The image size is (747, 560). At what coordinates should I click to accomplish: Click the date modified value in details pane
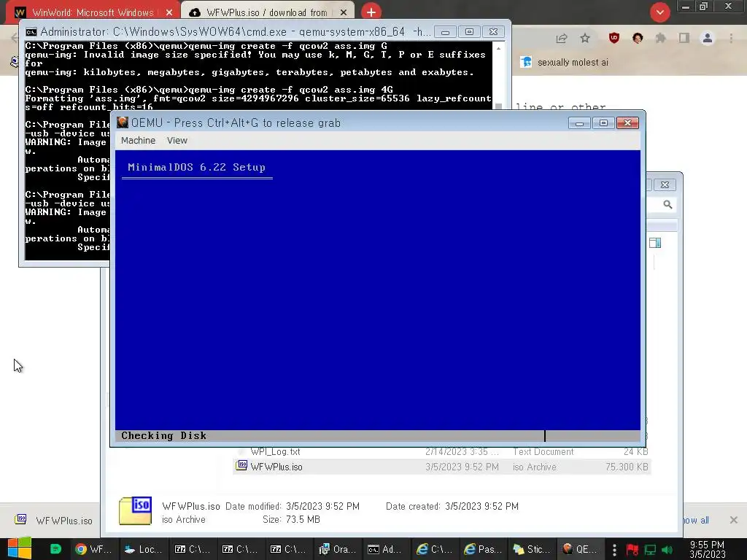tap(322, 506)
